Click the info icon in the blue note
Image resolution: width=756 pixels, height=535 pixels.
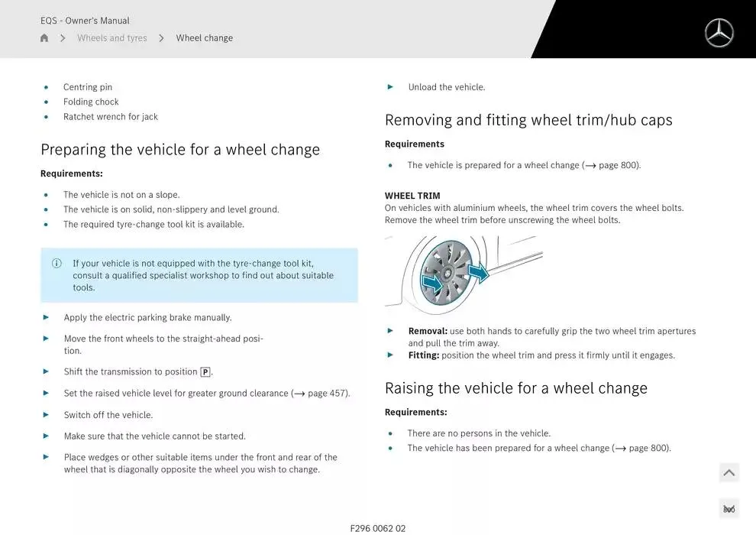click(57, 264)
